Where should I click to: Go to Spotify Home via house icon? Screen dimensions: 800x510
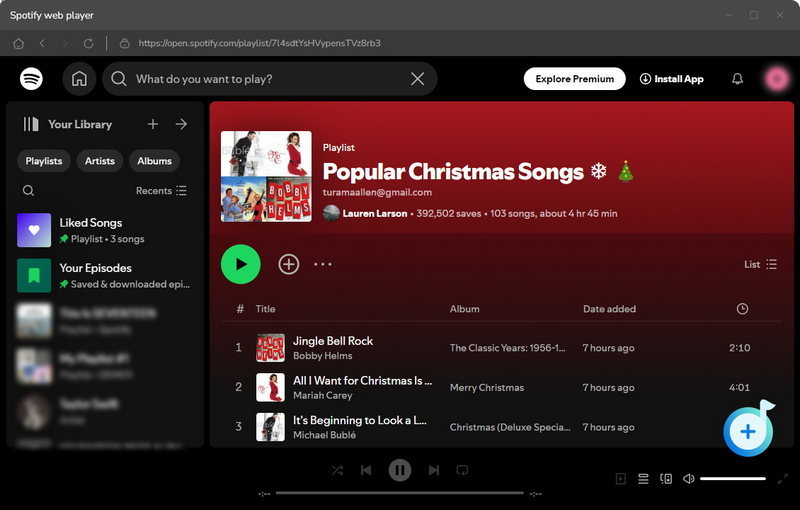coord(79,79)
